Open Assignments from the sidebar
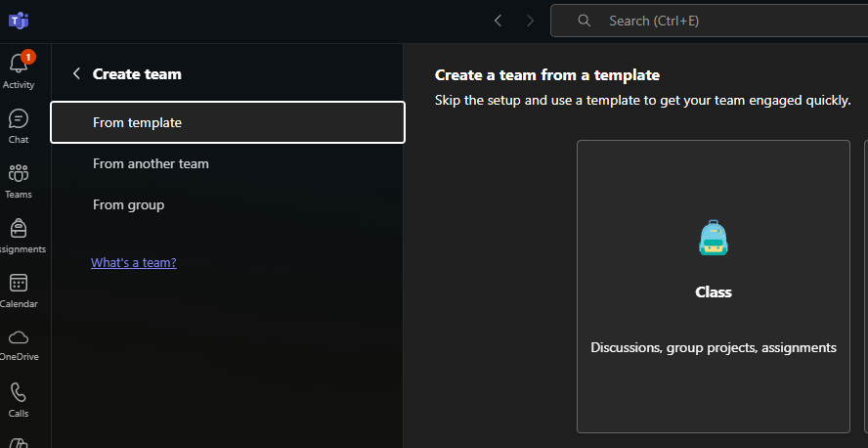868x448 pixels. (18, 235)
